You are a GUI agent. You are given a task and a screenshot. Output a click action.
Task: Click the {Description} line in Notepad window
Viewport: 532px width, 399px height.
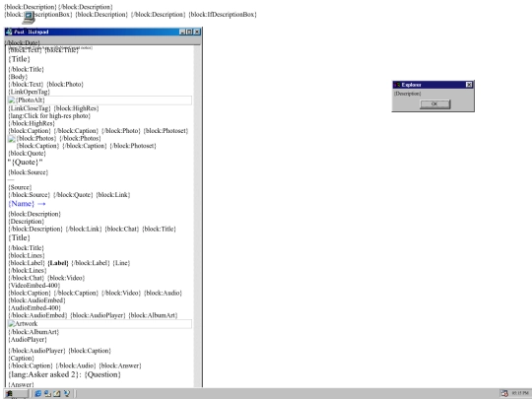[x=27, y=222]
